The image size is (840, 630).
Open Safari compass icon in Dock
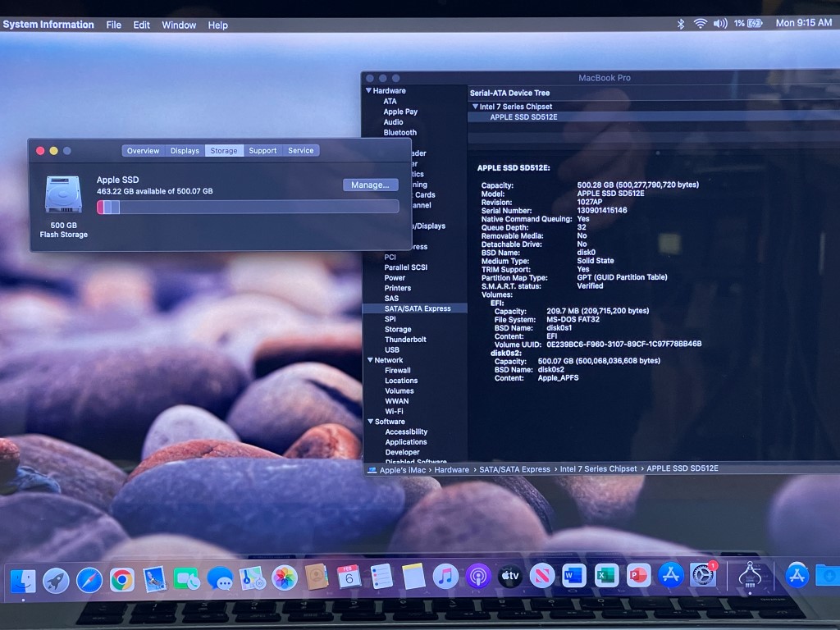point(89,580)
